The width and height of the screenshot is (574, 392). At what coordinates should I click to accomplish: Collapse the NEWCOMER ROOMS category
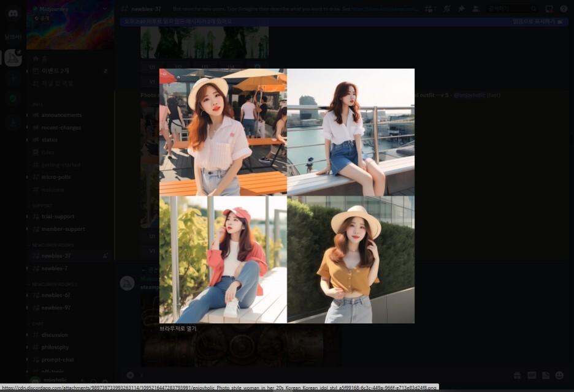point(52,245)
